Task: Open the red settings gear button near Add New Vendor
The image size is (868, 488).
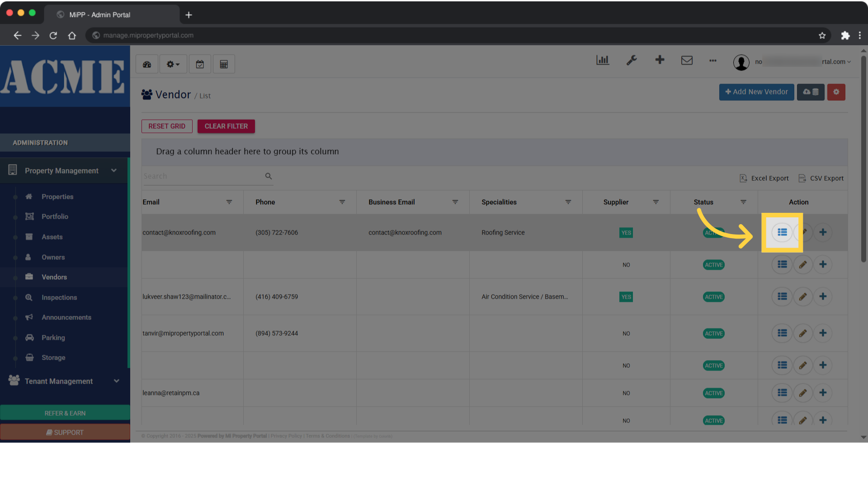Action: coord(836,92)
